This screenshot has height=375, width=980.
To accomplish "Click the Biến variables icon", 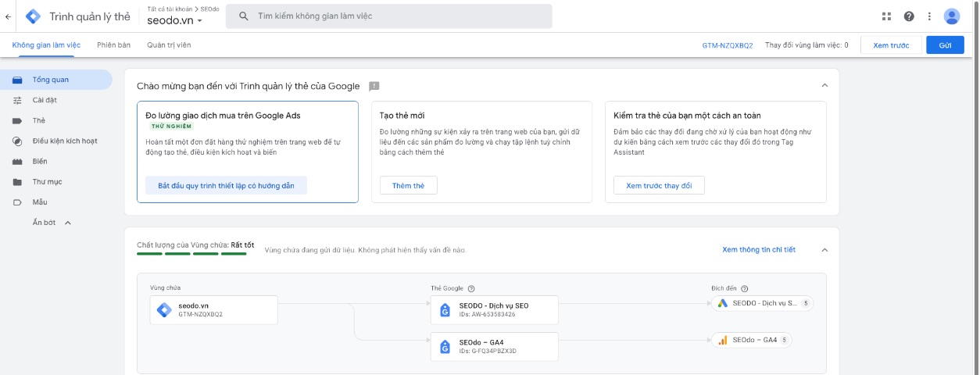I will [x=17, y=162].
